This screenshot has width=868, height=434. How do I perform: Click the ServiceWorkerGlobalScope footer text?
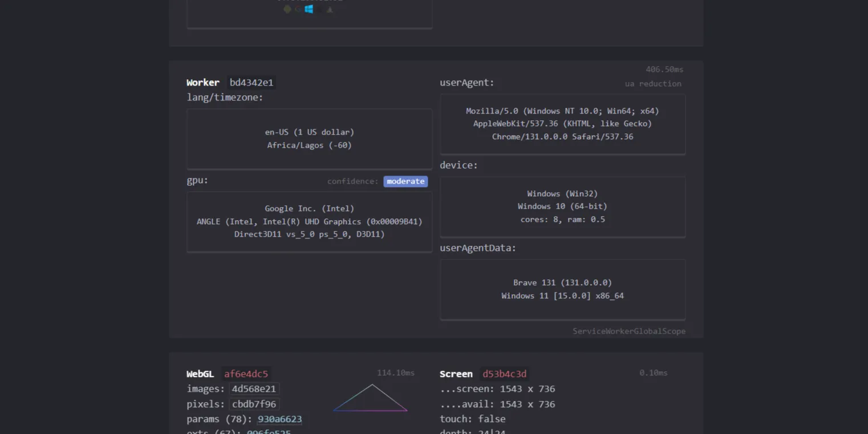tap(629, 331)
